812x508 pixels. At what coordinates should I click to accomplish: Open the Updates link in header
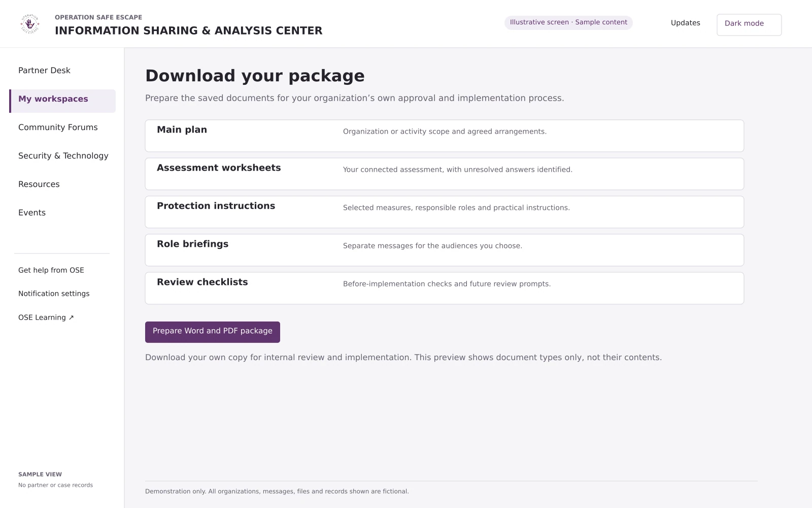(685, 23)
